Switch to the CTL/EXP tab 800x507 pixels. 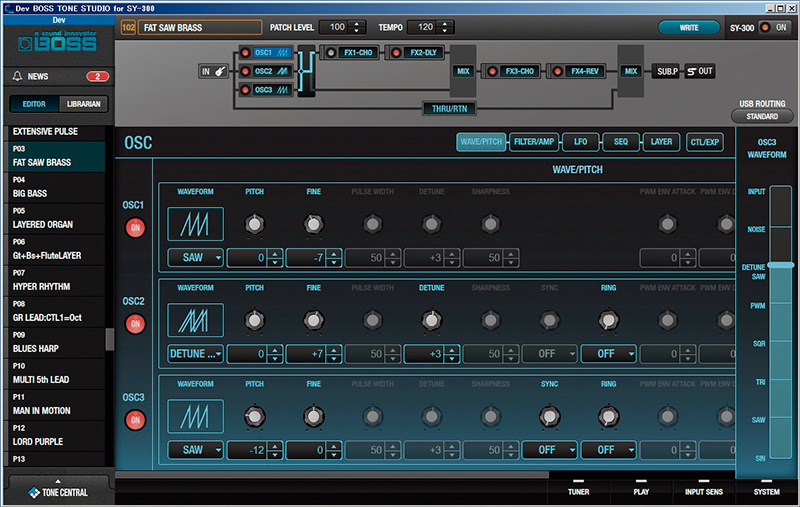705,142
